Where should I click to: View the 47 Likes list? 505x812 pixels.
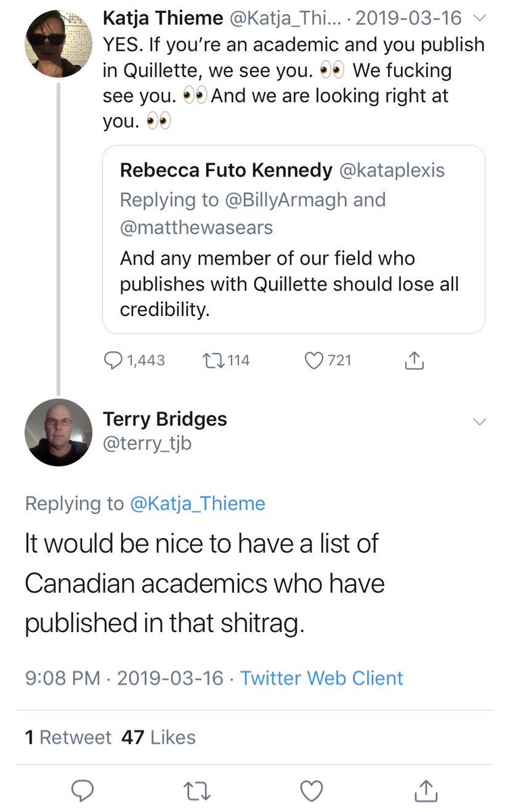click(158, 737)
